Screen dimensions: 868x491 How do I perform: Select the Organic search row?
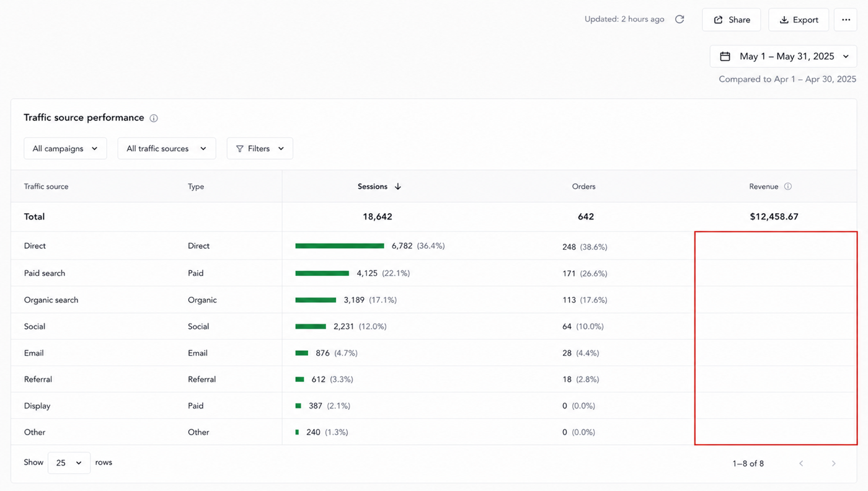click(434, 300)
